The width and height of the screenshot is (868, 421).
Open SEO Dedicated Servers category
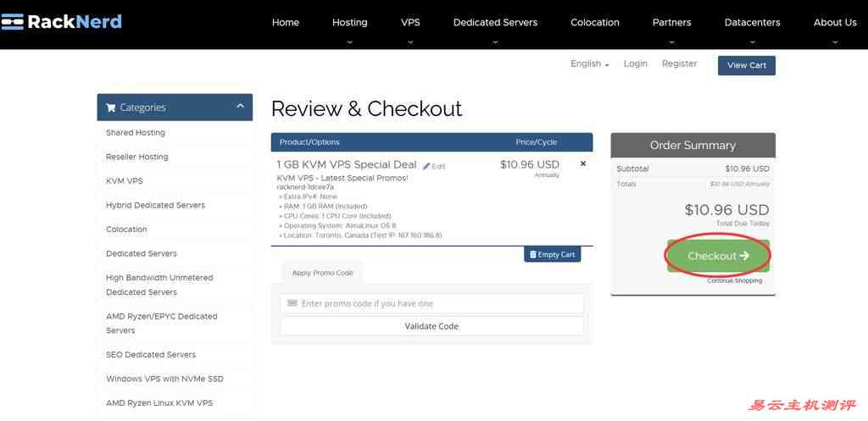(151, 355)
